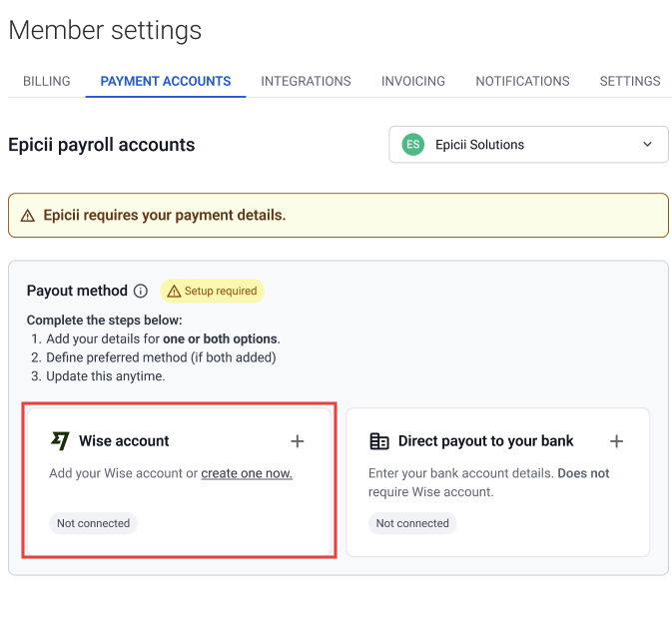Follow the 'create one now.' link
The image size is (672, 634).
pyautogui.click(x=247, y=473)
